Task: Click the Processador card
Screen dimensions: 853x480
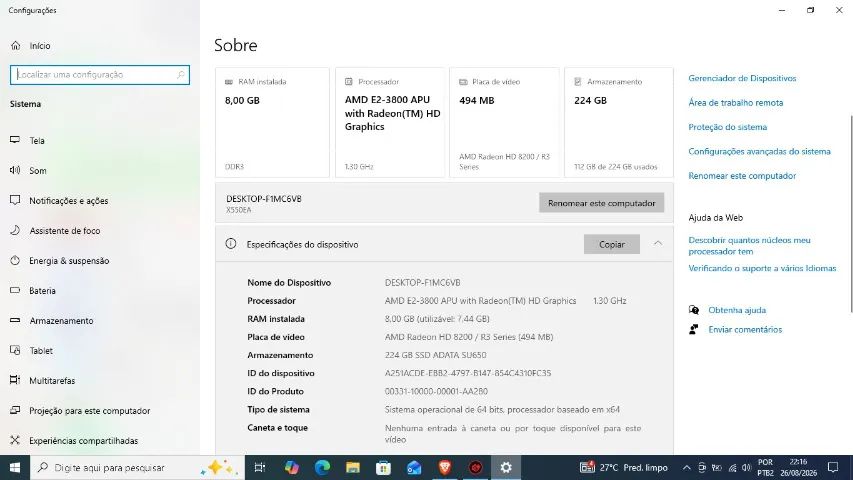Action: tap(391, 122)
